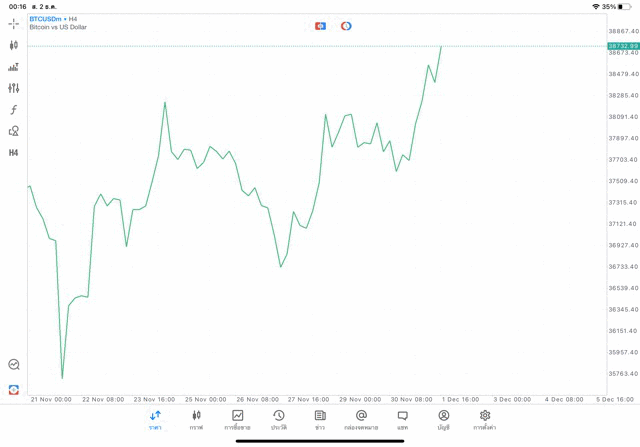The height and width of the screenshot is (447, 640).
Task: Open the กล่องจดหมาย (Mailbox) tab
Action: click(361, 420)
